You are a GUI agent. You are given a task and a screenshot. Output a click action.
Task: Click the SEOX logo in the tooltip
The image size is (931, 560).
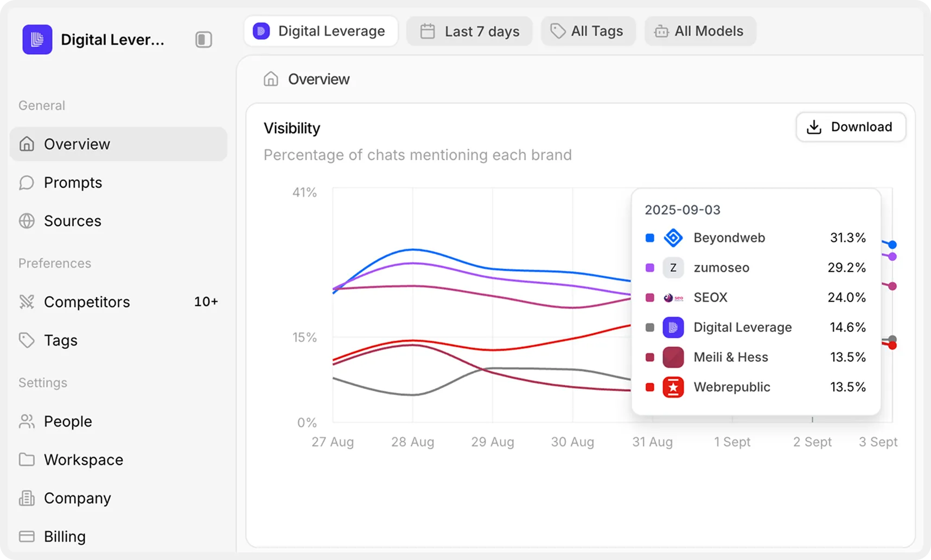click(x=673, y=297)
